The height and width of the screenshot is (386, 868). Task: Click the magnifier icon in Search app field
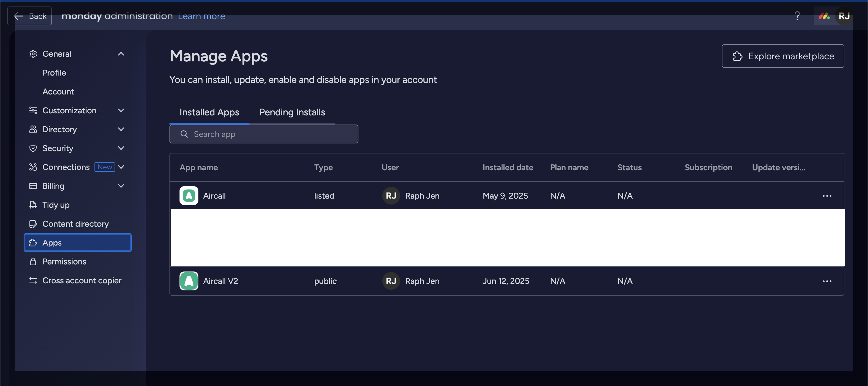pyautogui.click(x=184, y=134)
